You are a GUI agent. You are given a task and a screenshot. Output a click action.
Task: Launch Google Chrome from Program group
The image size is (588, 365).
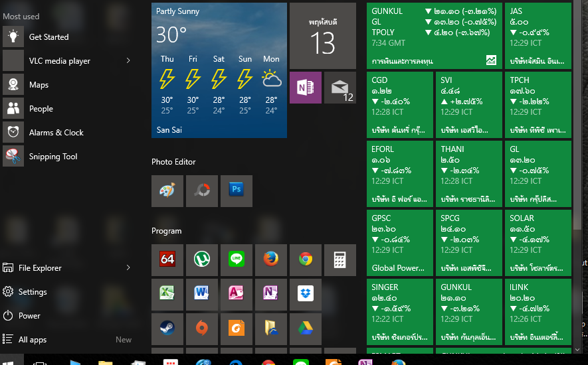(305, 260)
